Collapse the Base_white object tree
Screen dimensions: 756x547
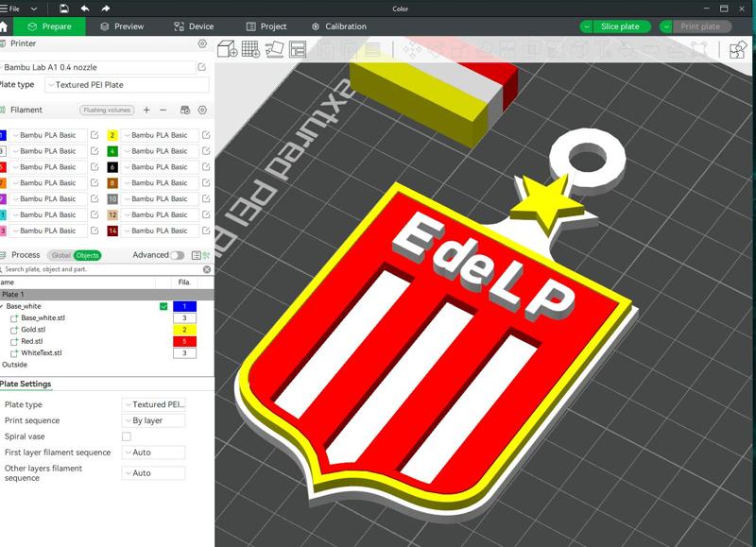pos(2,306)
